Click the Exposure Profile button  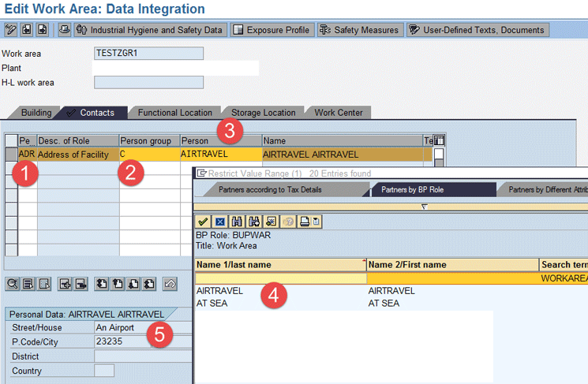[x=272, y=30]
